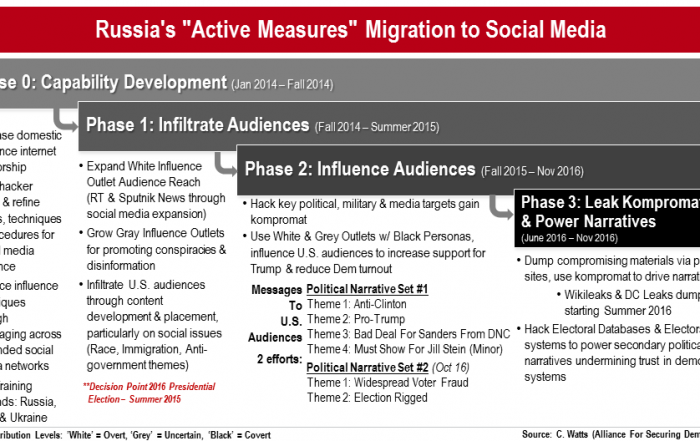Click the underlined "Political Narrative Set #1"
This screenshot has height=441, width=700.
[x=367, y=289]
